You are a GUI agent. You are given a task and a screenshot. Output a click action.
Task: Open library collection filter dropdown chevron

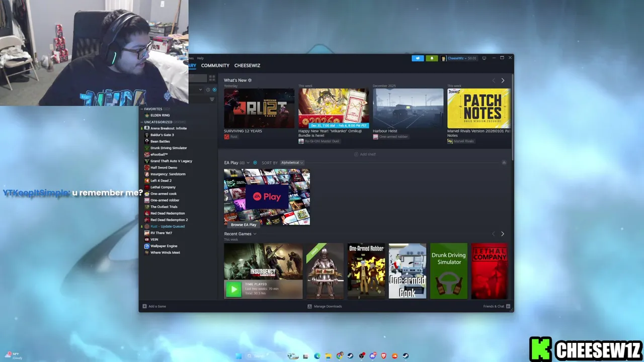pos(200,89)
